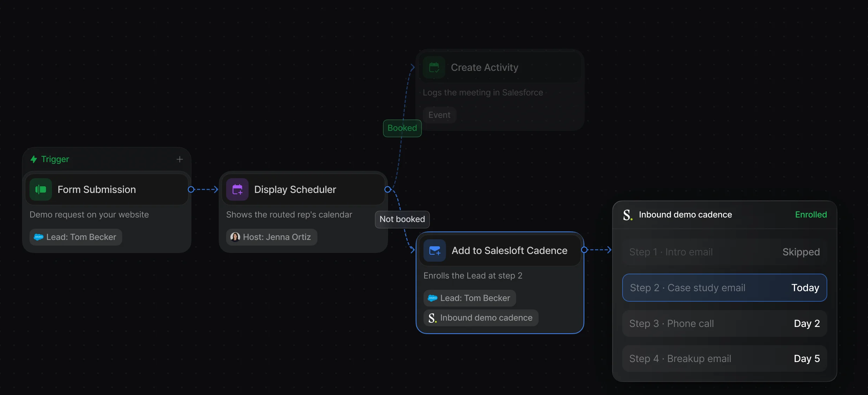Select Add to Salesloft Cadence node title
The image size is (868, 395).
tap(509, 250)
